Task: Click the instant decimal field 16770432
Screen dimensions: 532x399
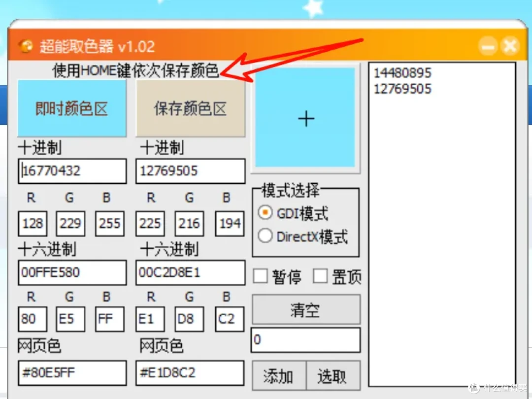Action: [x=72, y=171]
